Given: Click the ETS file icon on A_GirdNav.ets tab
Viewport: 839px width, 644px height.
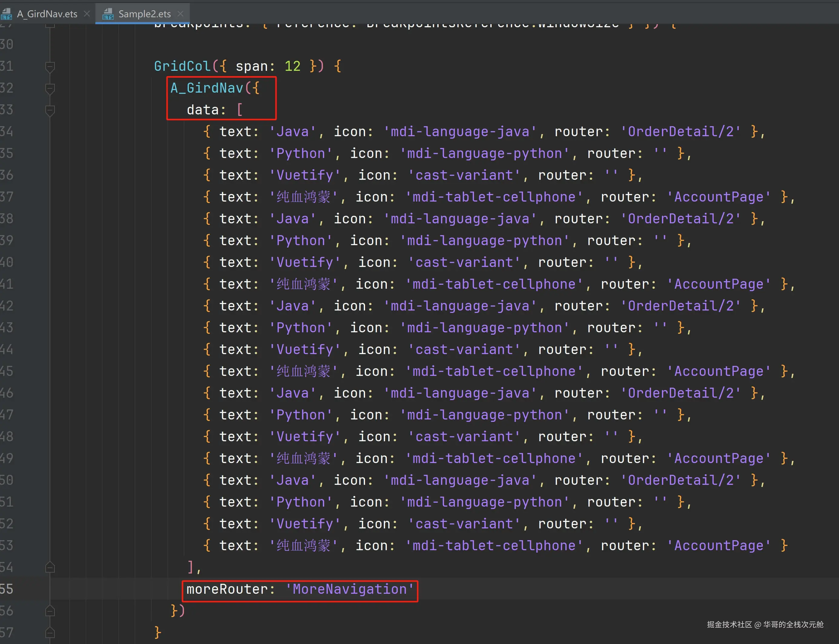Looking at the screenshot, I should tap(7, 14).
